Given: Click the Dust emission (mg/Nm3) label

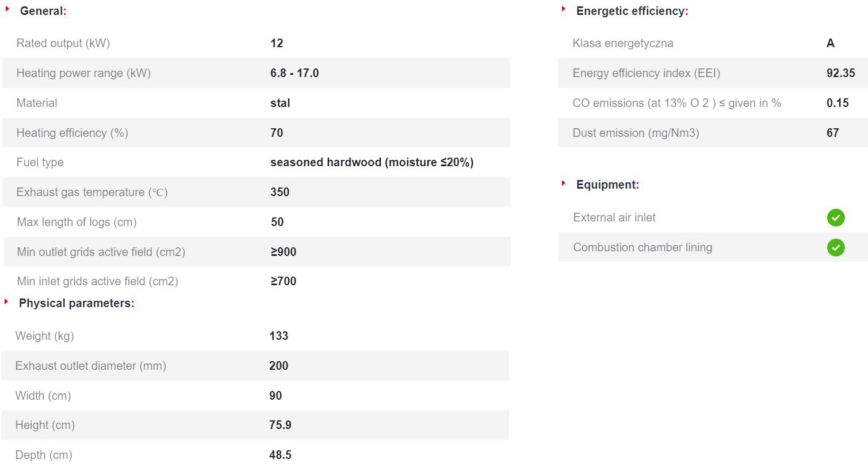Looking at the screenshot, I should click(636, 133).
